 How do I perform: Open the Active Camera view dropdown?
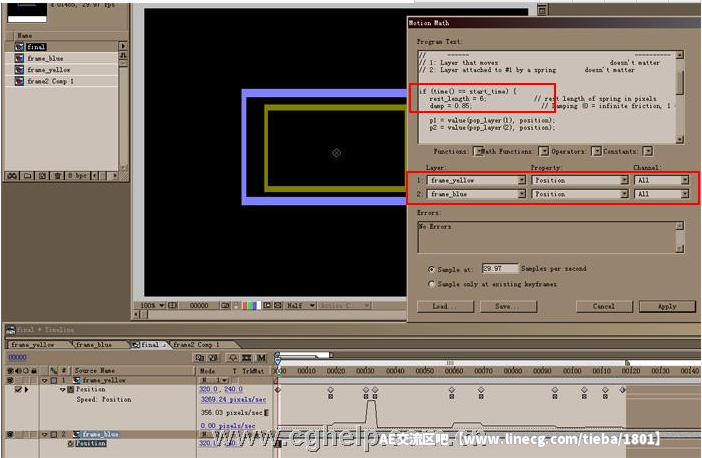click(x=345, y=305)
